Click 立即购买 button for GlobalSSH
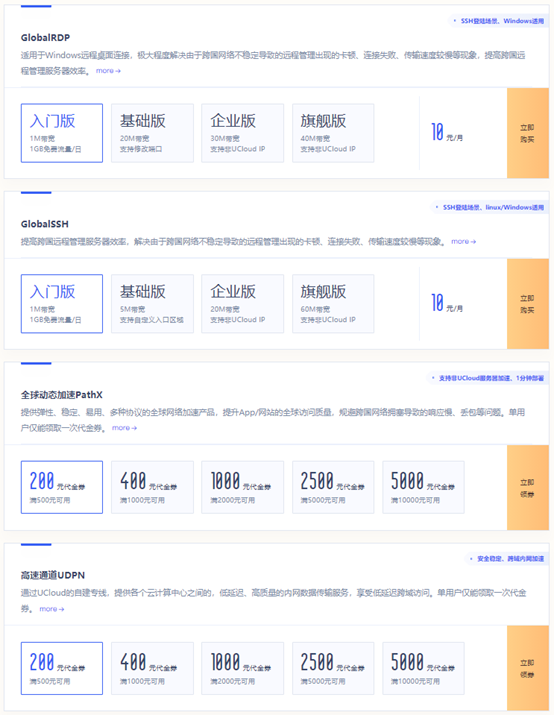This screenshot has height=715, width=554. (528, 304)
